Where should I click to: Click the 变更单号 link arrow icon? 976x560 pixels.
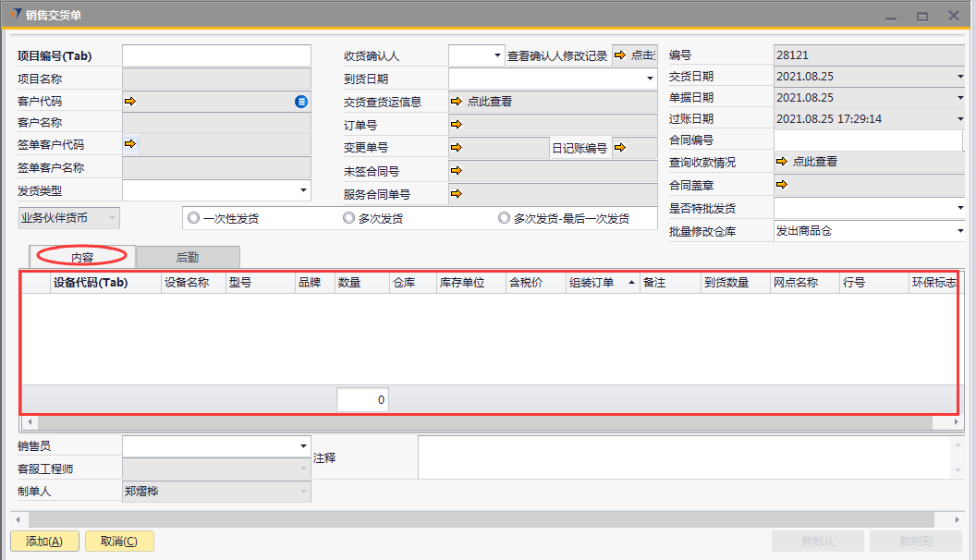[457, 147]
